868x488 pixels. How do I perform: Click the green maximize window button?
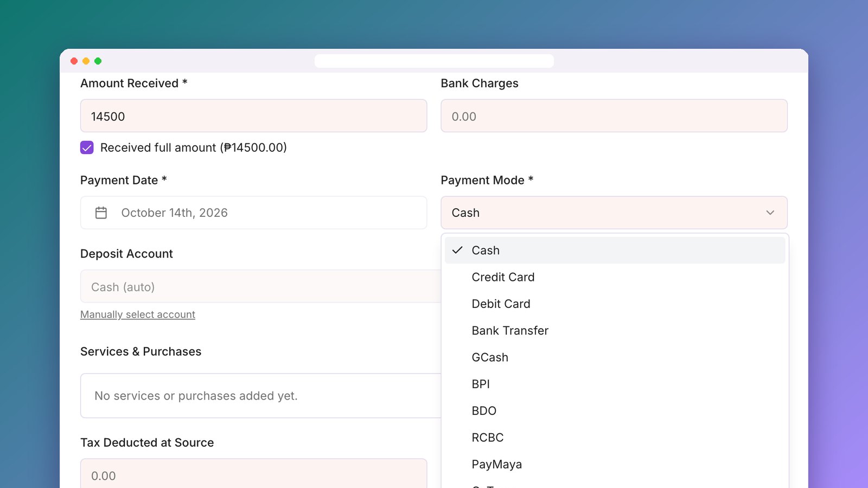(98, 61)
